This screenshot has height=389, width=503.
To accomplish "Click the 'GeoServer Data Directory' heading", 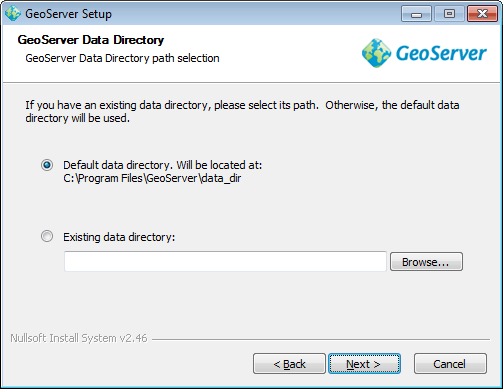I will 91,40.
